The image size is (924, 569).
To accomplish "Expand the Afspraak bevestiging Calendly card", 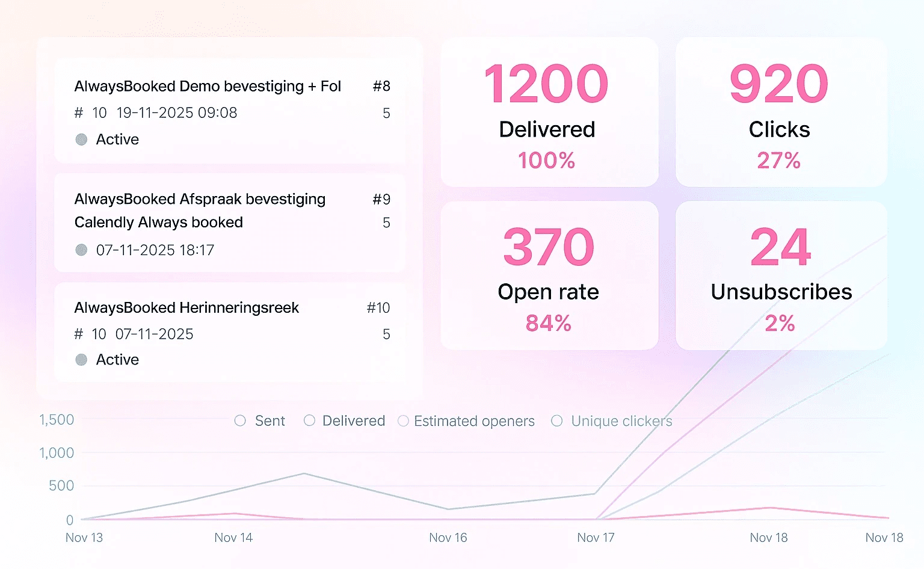I will [x=230, y=223].
